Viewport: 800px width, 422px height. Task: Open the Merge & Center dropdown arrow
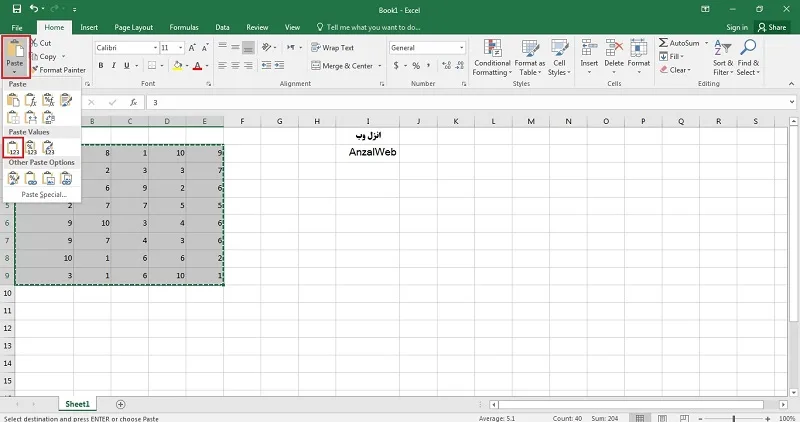[x=380, y=66]
